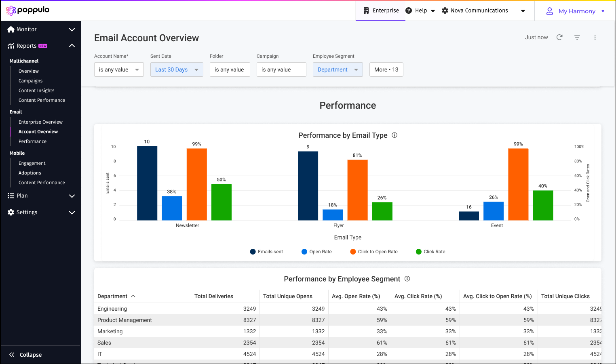Open the three-dot dashboard options menu
The image size is (616, 364).
595,37
